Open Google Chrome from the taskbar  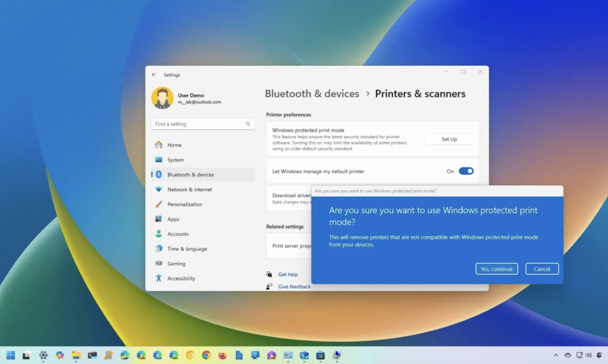coord(206,355)
